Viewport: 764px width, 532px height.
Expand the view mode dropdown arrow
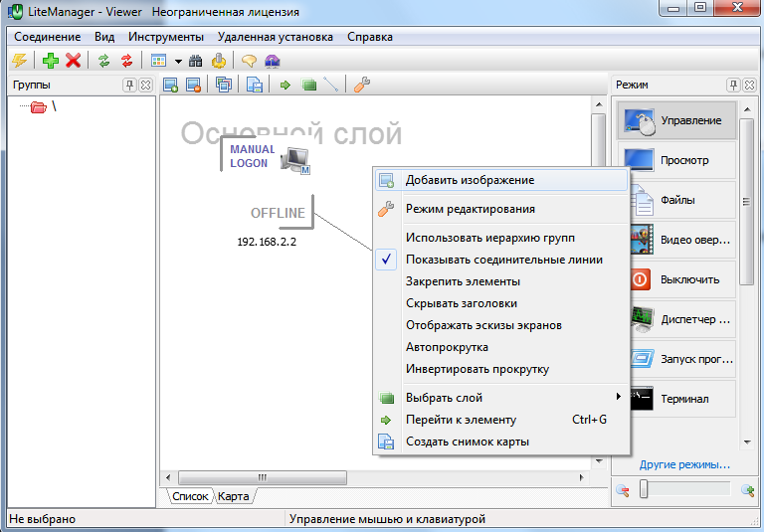tap(178, 62)
